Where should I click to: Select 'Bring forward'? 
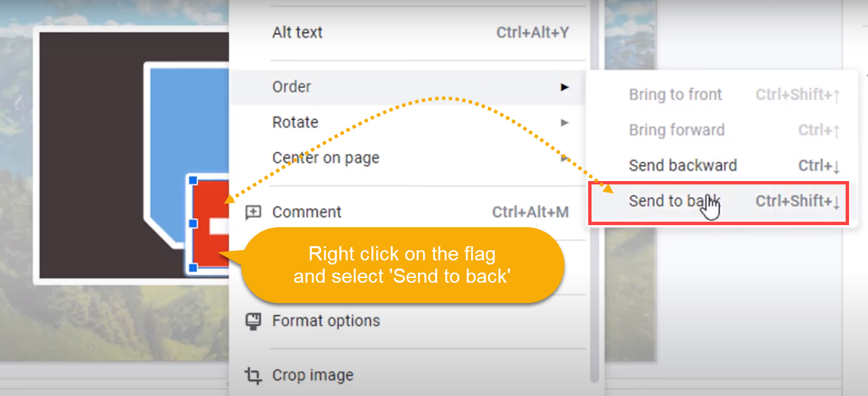click(x=677, y=130)
